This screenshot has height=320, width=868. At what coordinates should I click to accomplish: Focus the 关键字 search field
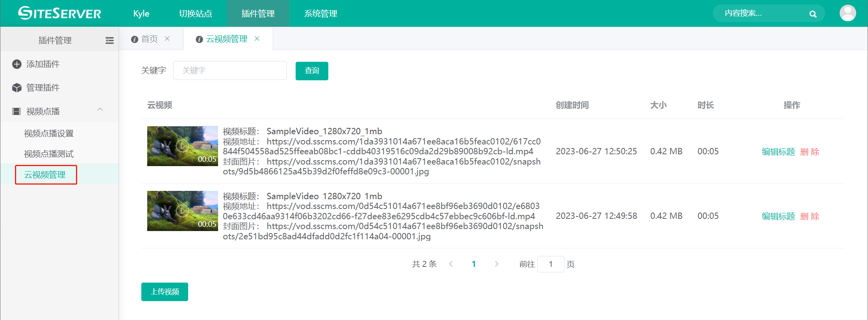pos(230,71)
